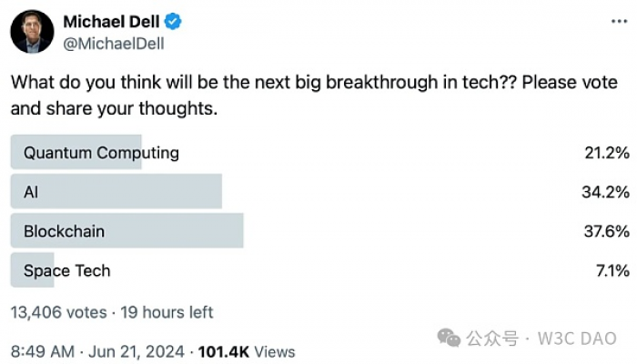Open the 8:49 AM timestamp link

pyautogui.click(x=43, y=351)
